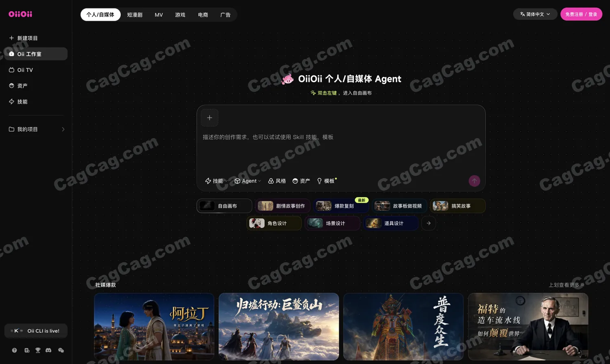Click the send arrow button
The image size is (610, 364).
(x=474, y=181)
